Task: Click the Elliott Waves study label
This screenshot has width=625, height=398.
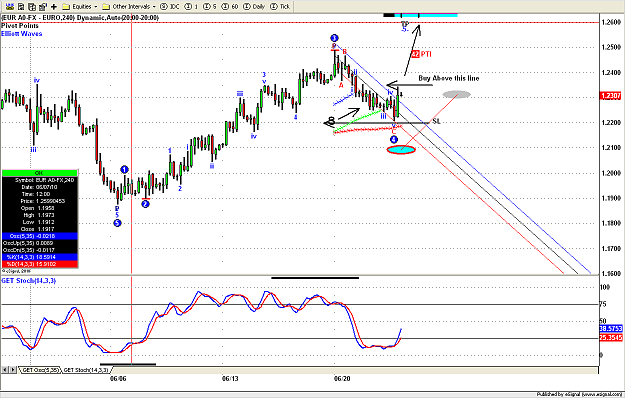Action: click(x=22, y=33)
